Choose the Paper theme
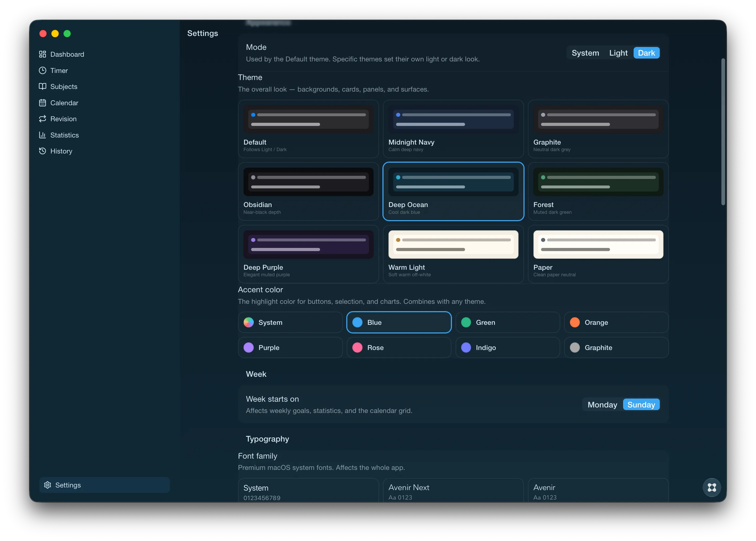The width and height of the screenshot is (756, 541). (x=598, y=254)
